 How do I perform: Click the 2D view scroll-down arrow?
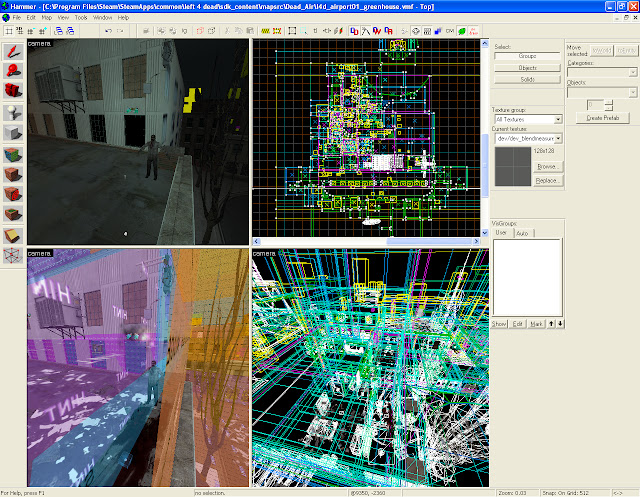(x=485, y=233)
